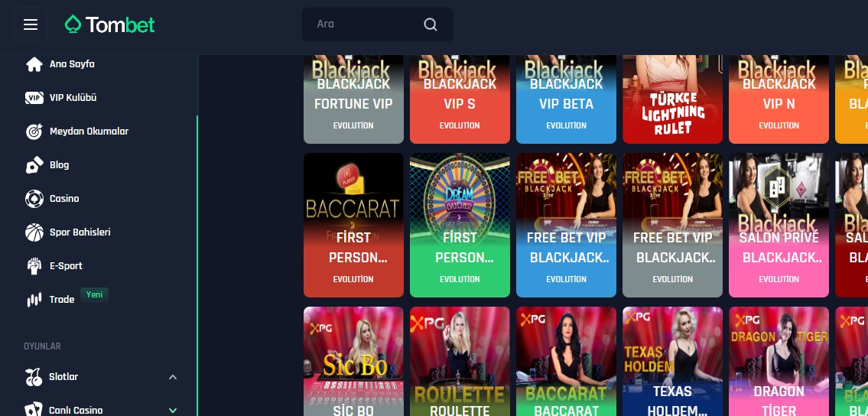
Task: Open Spor Bahisleri basketball icon
Action: tap(34, 232)
